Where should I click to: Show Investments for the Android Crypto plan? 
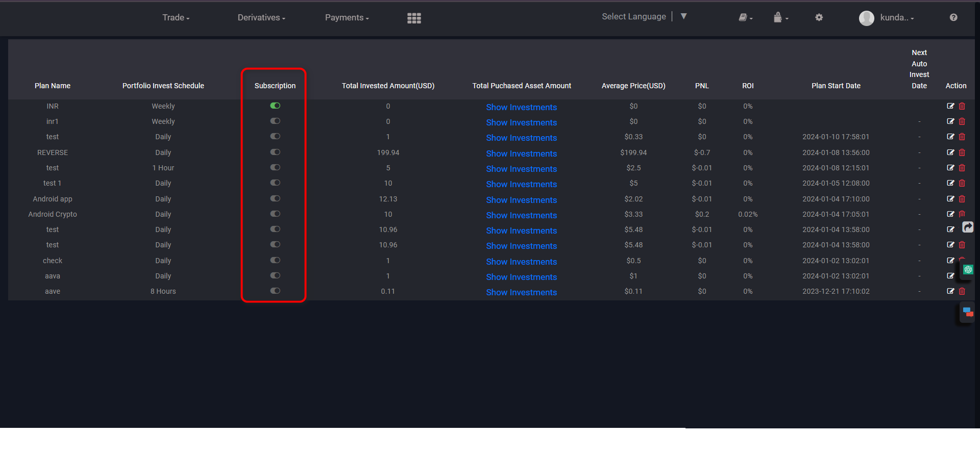[x=521, y=215]
